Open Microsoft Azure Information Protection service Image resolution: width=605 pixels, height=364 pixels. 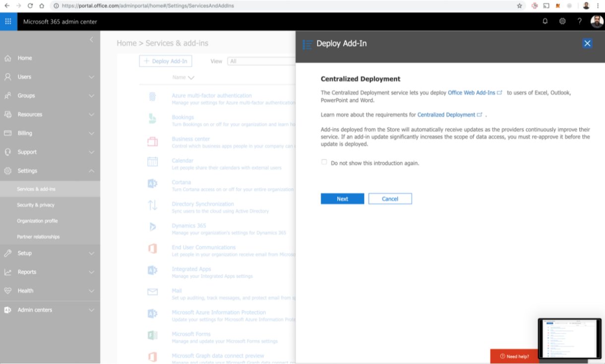point(219,312)
